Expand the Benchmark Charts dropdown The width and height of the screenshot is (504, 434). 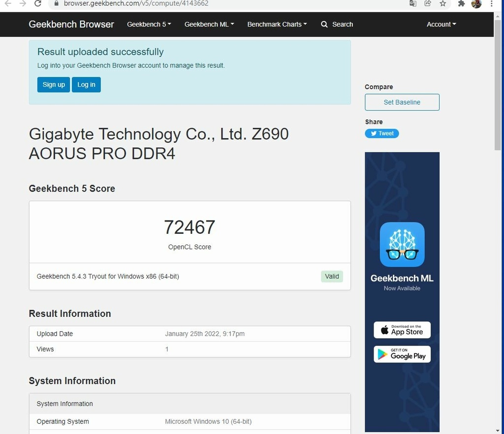(277, 25)
